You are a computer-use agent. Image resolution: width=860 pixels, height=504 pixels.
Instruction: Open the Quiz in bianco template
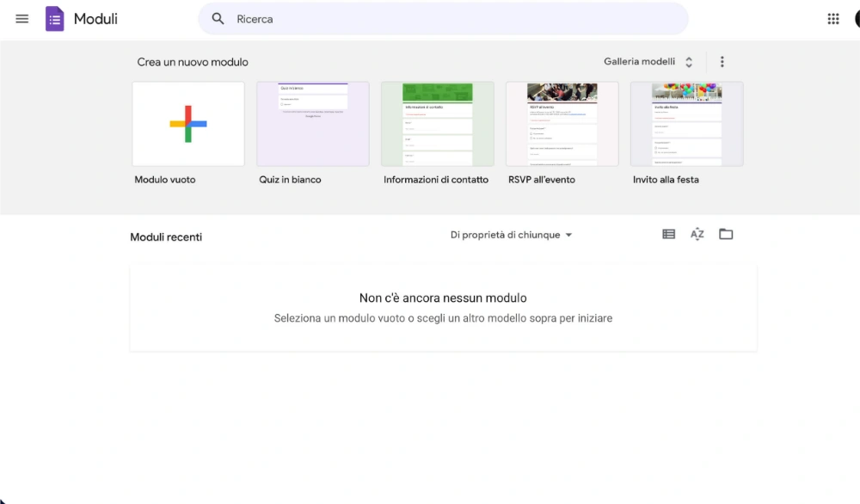click(x=313, y=124)
